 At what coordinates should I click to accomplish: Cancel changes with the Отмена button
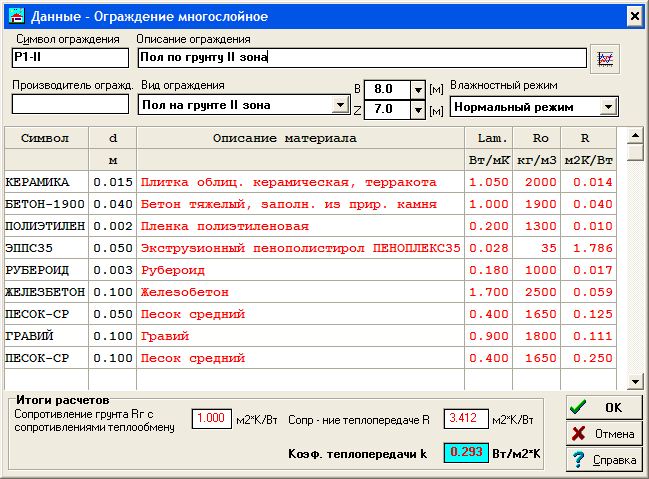click(x=604, y=433)
